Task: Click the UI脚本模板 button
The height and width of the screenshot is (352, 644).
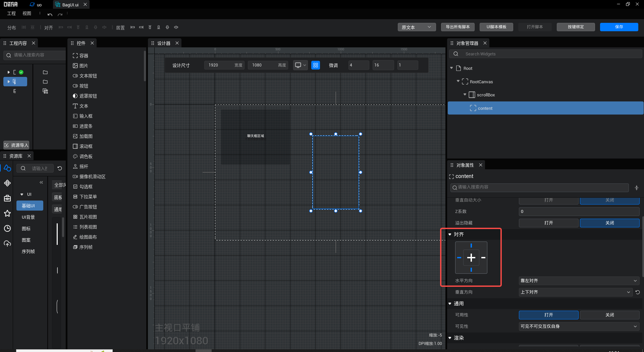Action: coord(496,27)
